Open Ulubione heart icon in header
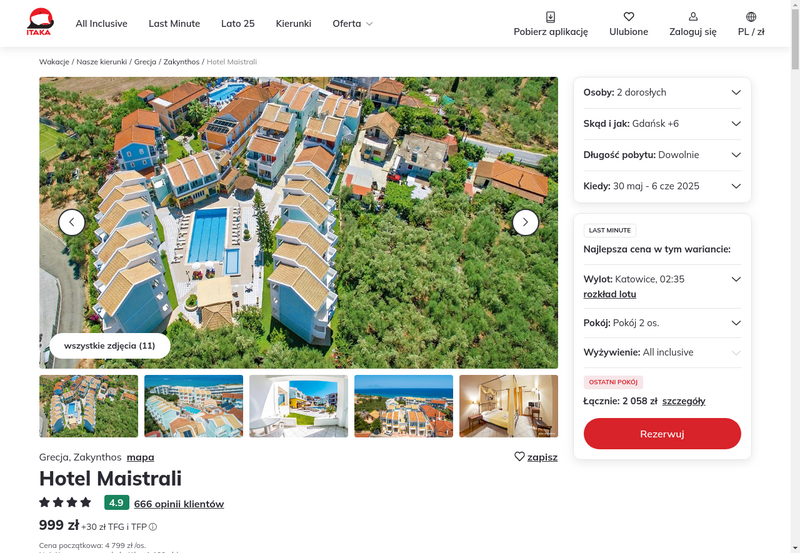The width and height of the screenshot is (800, 553). (x=629, y=17)
